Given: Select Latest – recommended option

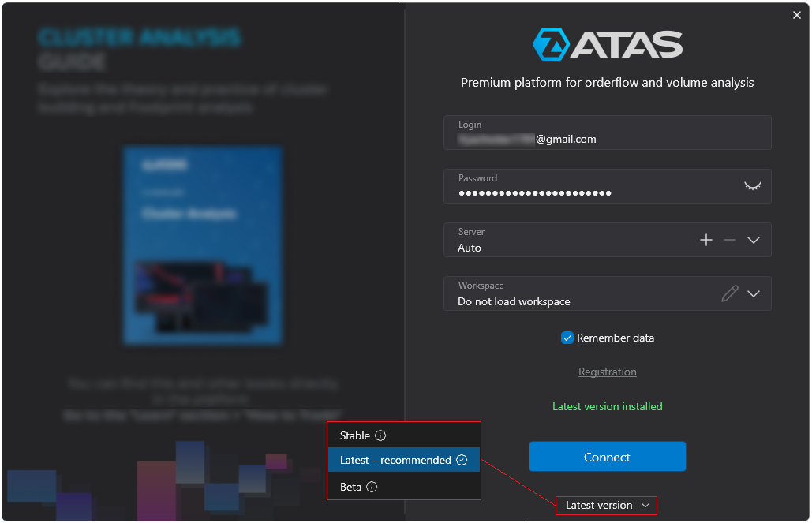Looking at the screenshot, I should pyautogui.click(x=404, y=460).
